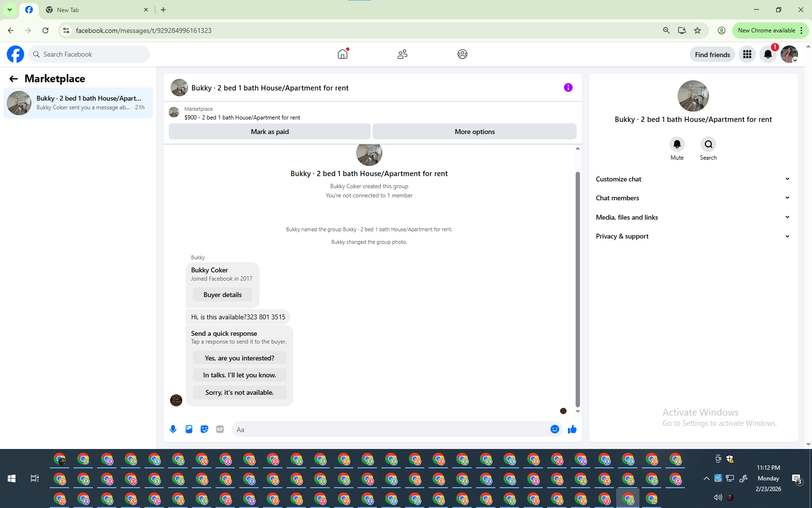
Task: Show hidden system tray icons
Action: click(706, 478)
